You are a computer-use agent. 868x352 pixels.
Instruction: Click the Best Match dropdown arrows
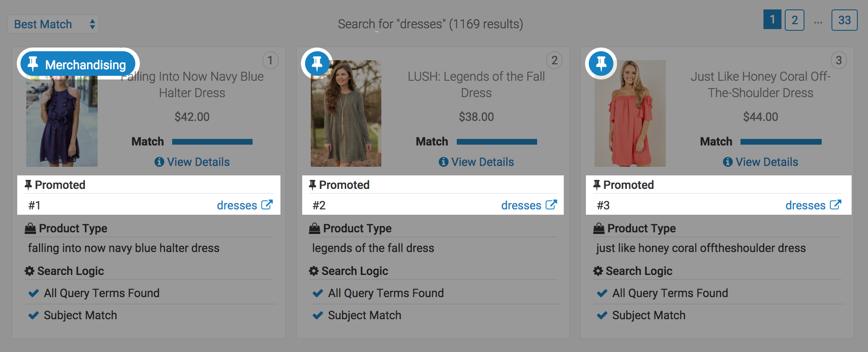click(92, 24)
